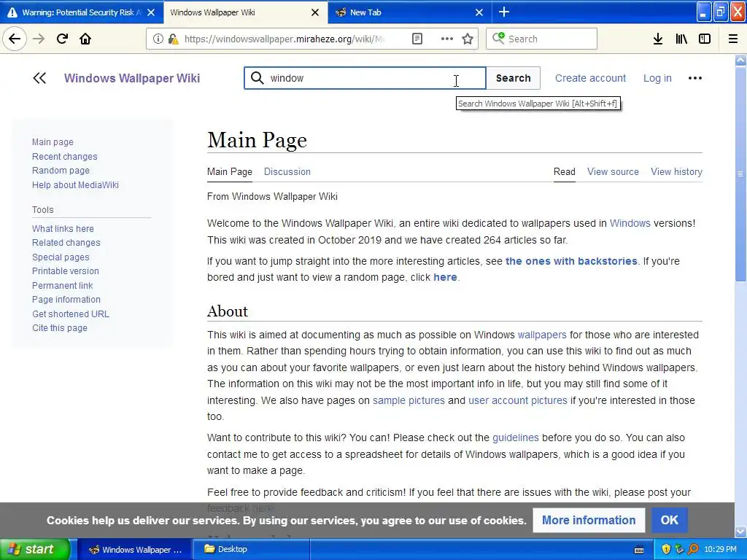Open the Windows XP start menu
Screen dimensions: 747x560
click(x=34, y=549)
